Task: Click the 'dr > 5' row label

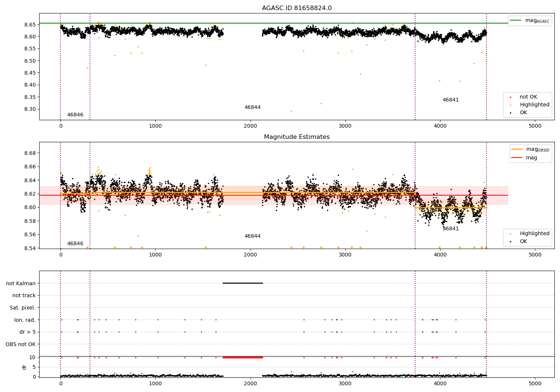Action: pos(28,332)
